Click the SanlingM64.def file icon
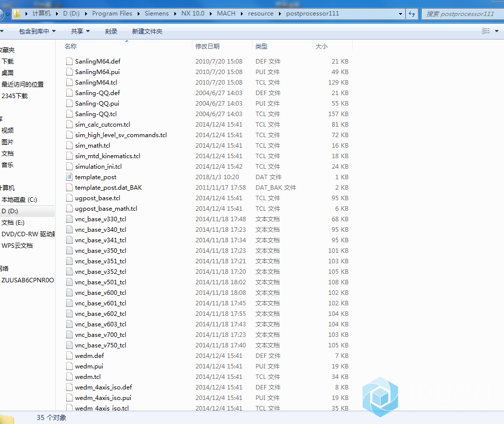 (69, 61)
